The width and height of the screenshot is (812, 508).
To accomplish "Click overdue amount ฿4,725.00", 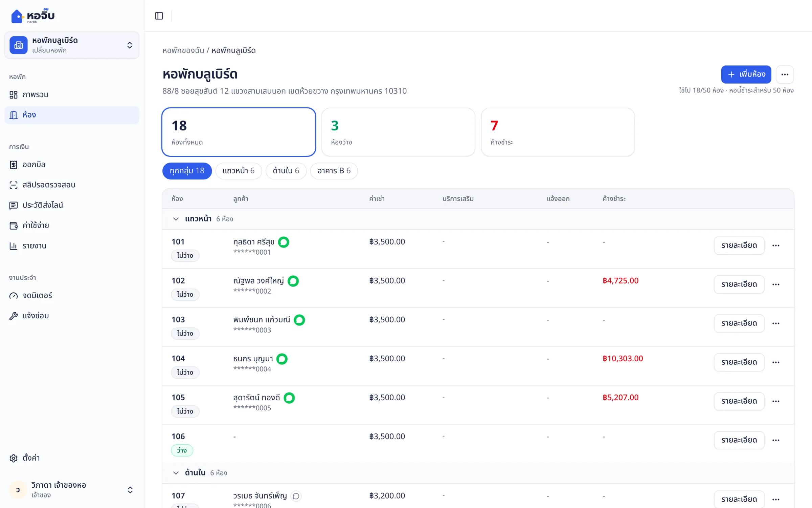I will pyautogui.click(x=621, y=280).
